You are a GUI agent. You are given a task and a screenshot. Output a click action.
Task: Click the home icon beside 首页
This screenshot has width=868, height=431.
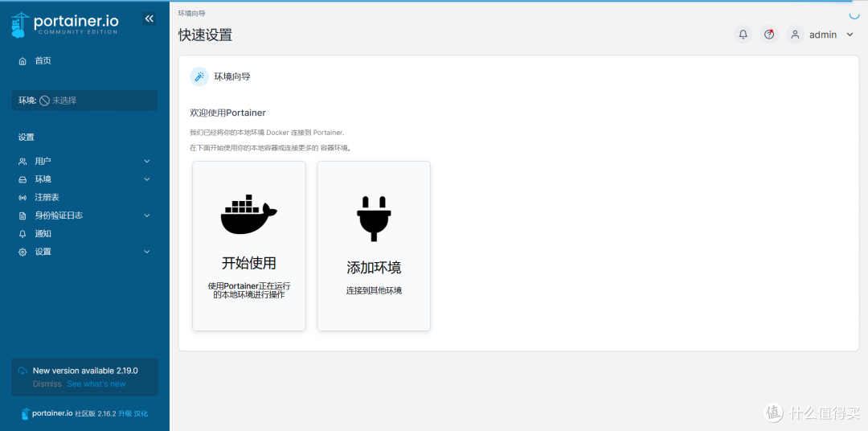pos(23,61)
